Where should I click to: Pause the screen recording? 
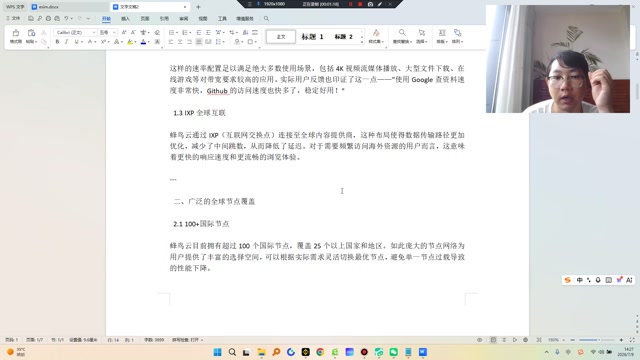point(350,4)
